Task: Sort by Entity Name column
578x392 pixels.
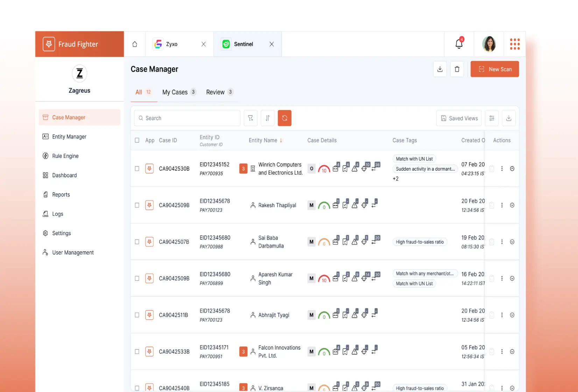Action: click(266, 140)
